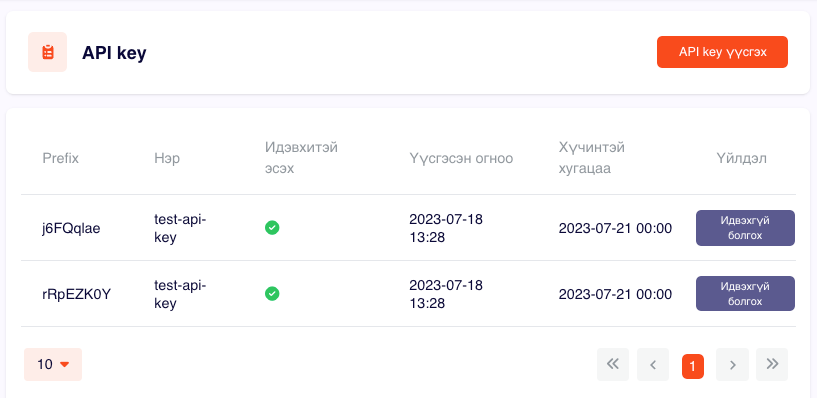Click the orange dropdown arrow beside 10
Screen dimensions: 817x398
[65, 365]
